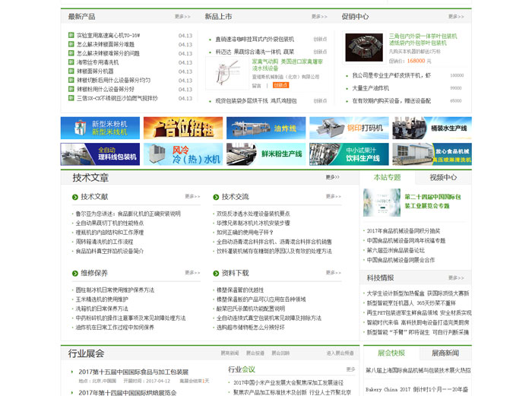Expand 更多 link in 科技情报 section
This screenshot has width=532, height=396.
(x=456, y=278)
